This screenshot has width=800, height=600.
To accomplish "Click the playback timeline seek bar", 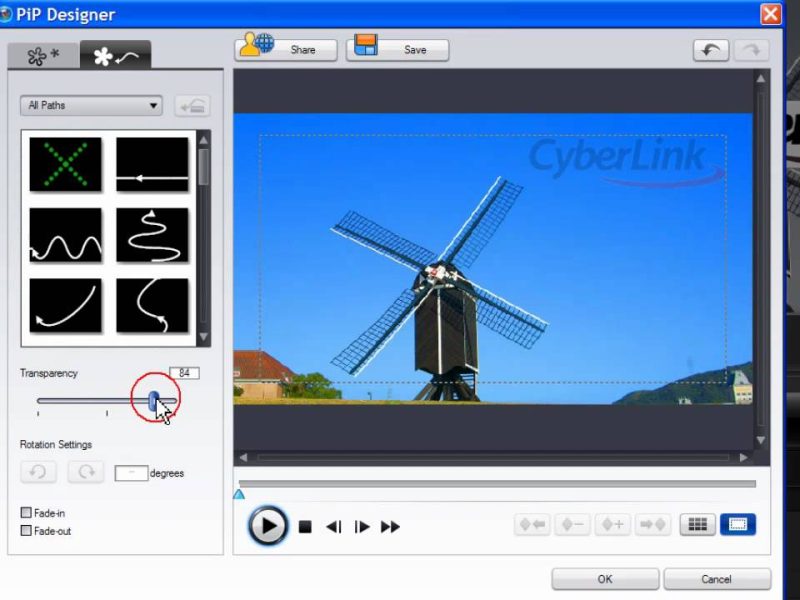I will (x=497, y=483).
